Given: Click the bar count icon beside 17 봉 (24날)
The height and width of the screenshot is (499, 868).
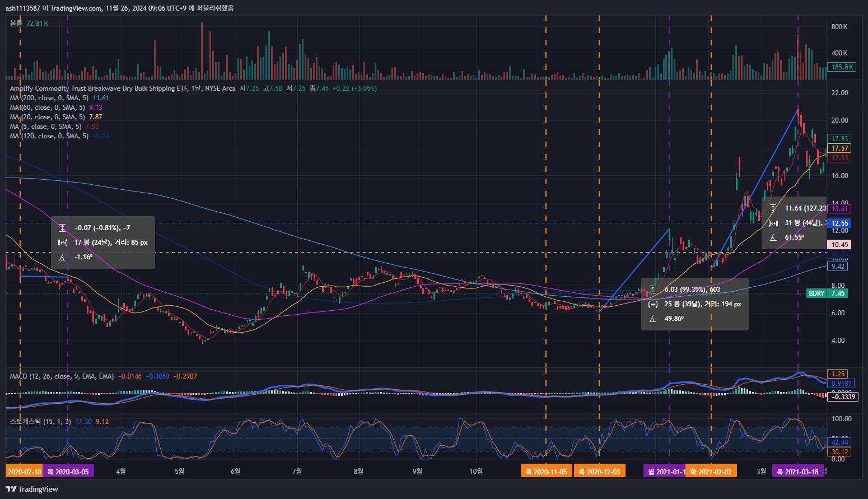Looking at the screenshot, I should coord(63,242).
